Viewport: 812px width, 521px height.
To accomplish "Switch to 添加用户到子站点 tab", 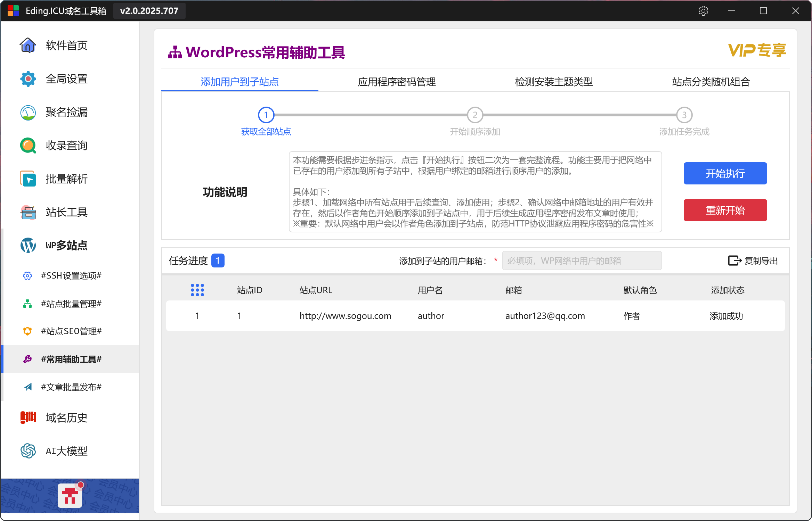I will coord(240,82).
